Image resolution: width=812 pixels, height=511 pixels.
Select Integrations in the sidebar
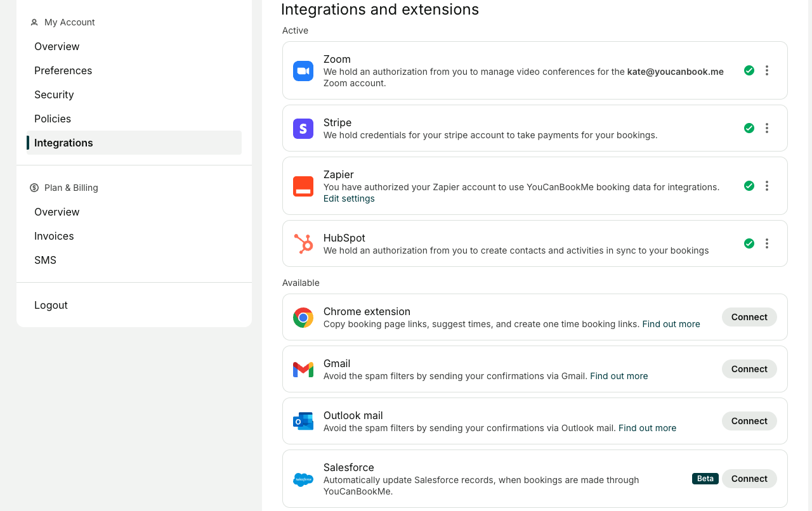point(134,143)
